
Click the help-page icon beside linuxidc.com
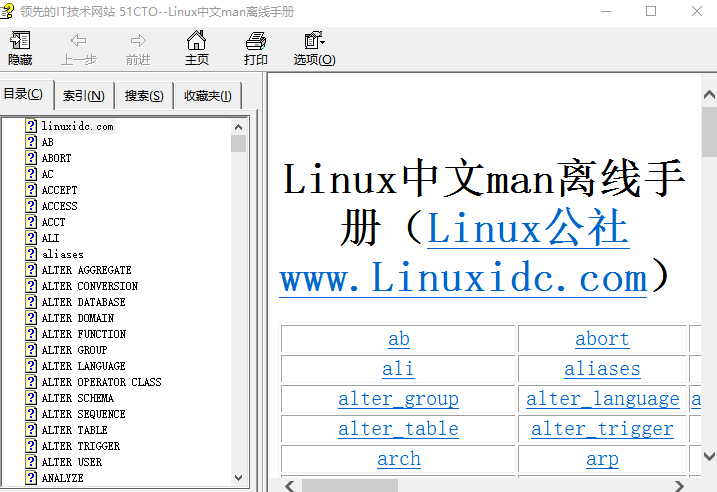click(x=32, y=126)
